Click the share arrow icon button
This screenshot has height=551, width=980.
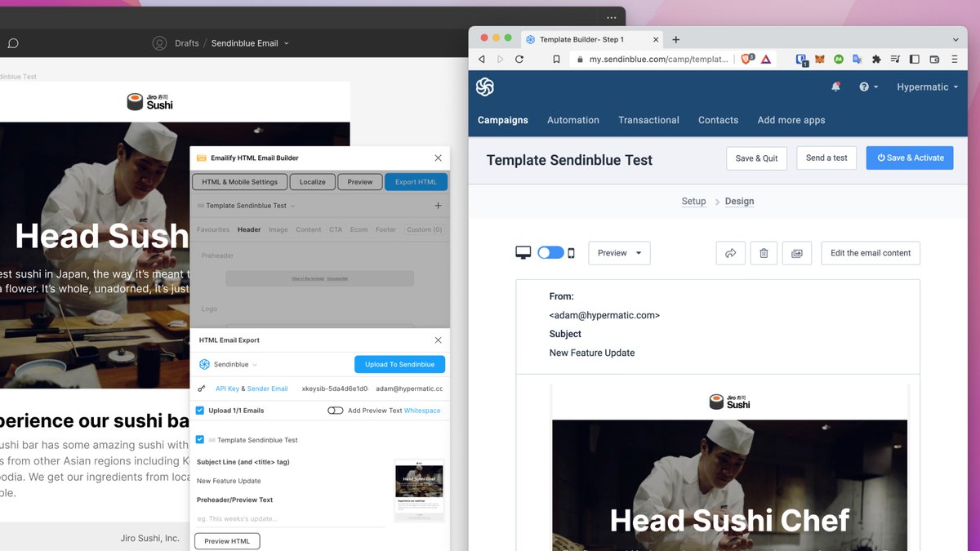click(731, 253)
